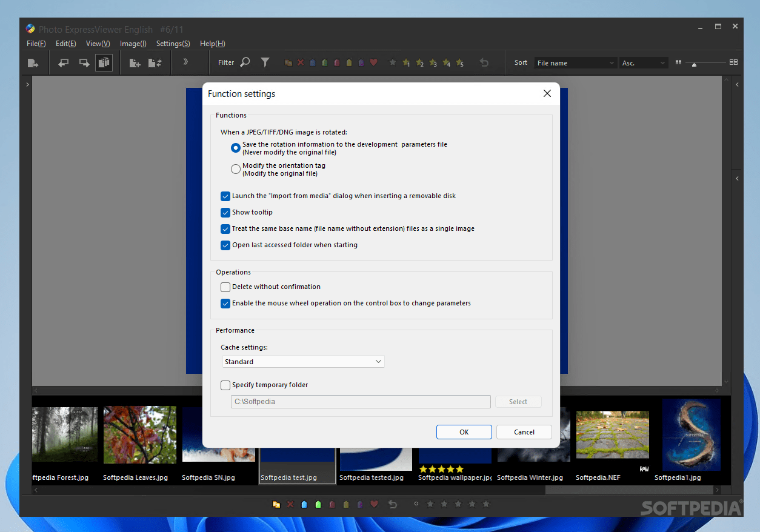
Task: Uncheck Show tooltip
Action: [225, 213]
